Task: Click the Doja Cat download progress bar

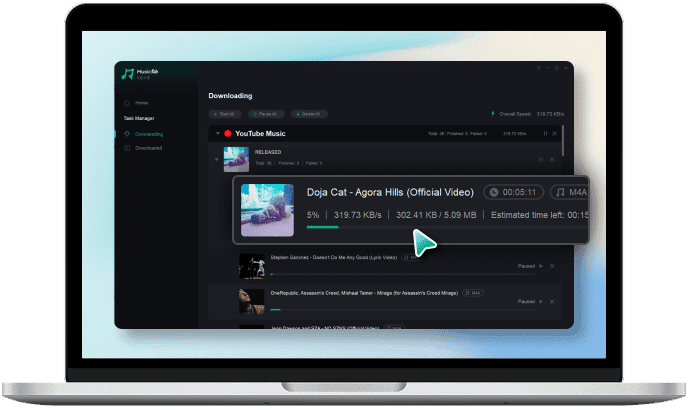Action: coord(447,227)
